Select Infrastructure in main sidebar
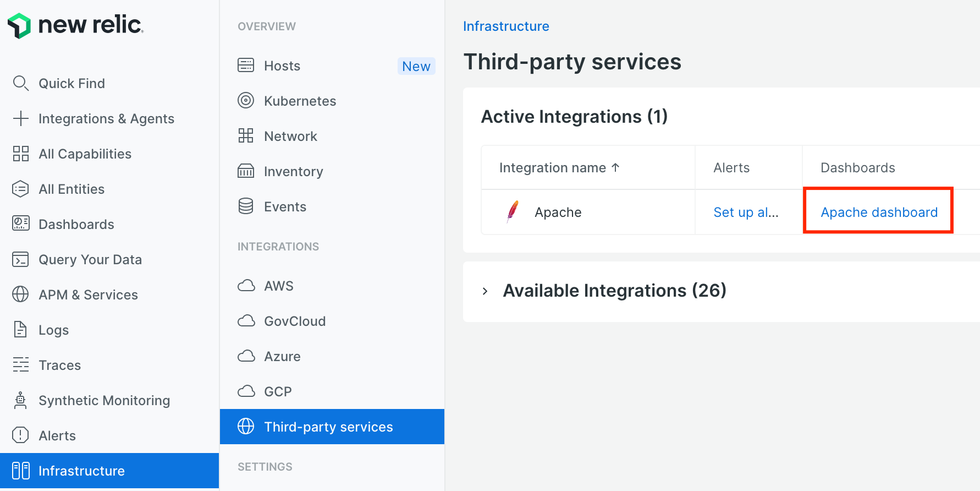The image size is (980, 491). (x=110, y=471)
